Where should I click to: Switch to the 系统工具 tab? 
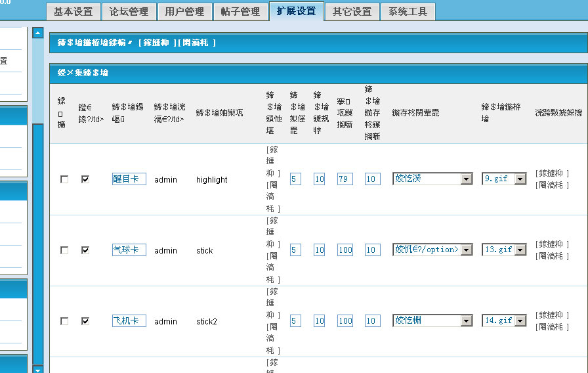point(408,12)
